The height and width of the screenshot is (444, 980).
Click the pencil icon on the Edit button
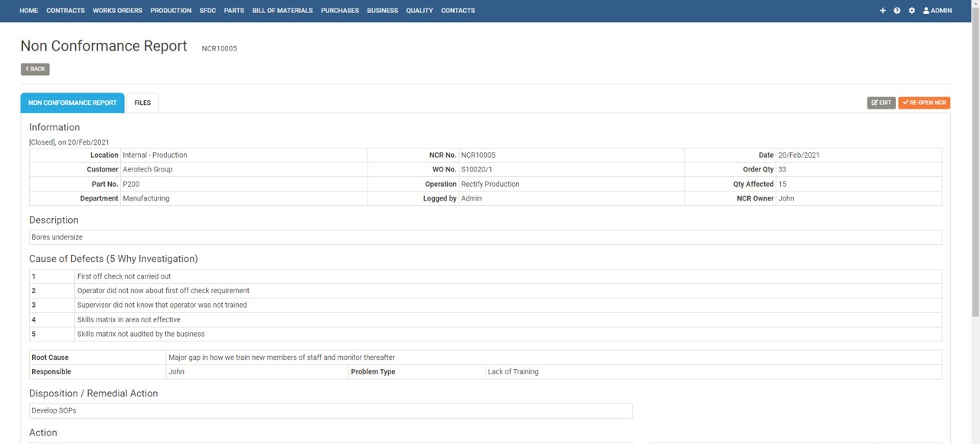(874, 102)
